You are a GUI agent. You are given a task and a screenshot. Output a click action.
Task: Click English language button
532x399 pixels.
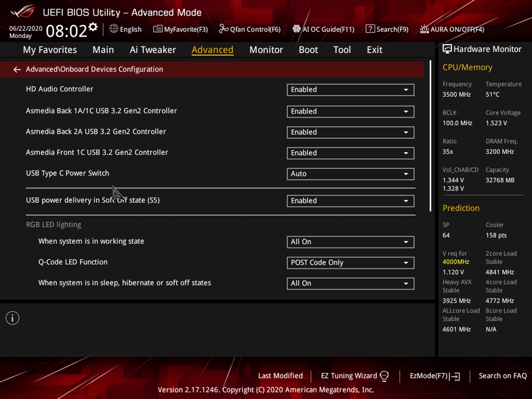126,29
